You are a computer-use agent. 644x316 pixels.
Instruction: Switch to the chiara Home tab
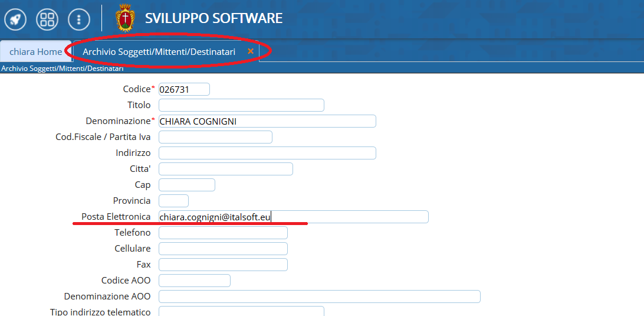pos(35,51)
